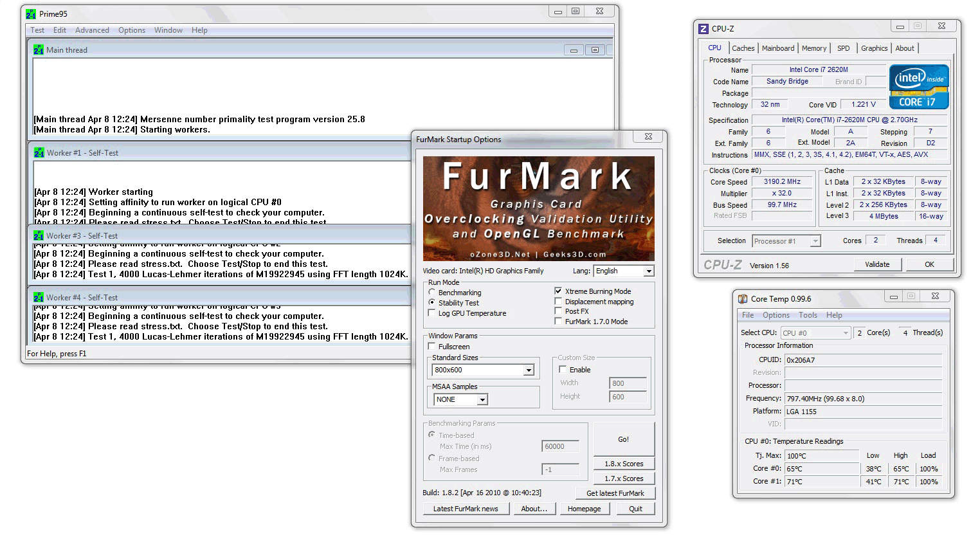Screen dimensions: 980x546
Task: Enable Post FX option
Action: [558, 311]
